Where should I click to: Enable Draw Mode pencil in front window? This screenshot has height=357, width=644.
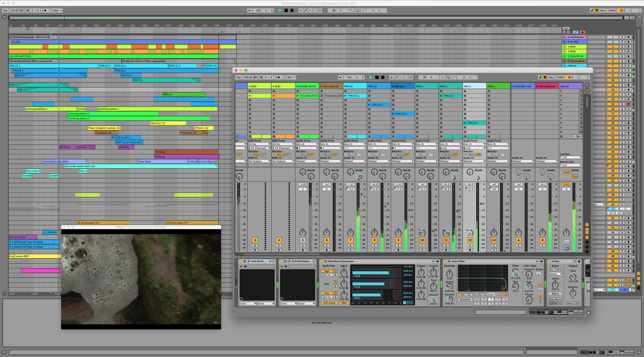point(540,78)
